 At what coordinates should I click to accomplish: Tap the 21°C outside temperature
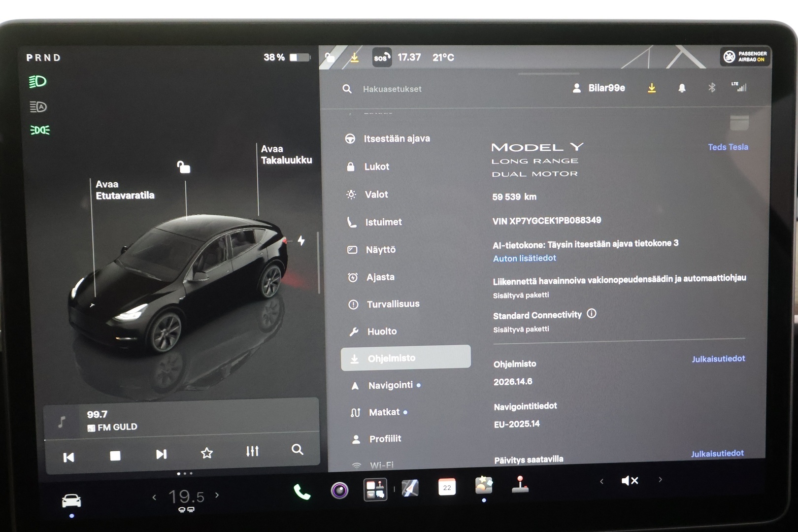pyautogui.click(x=443, y=57)
